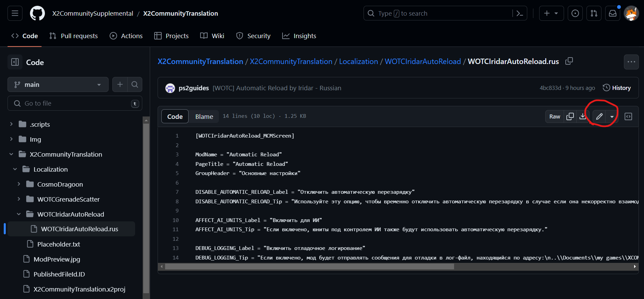This screenshot has height=299, width=644.
Task: Open the more file actions ellipsis menu
Action: [x=631, y=62]
